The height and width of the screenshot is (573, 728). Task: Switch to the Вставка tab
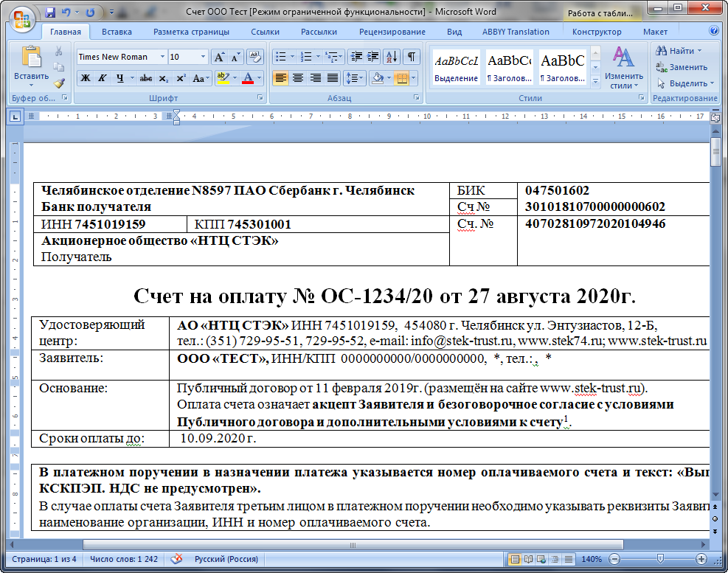pos(117,32)
